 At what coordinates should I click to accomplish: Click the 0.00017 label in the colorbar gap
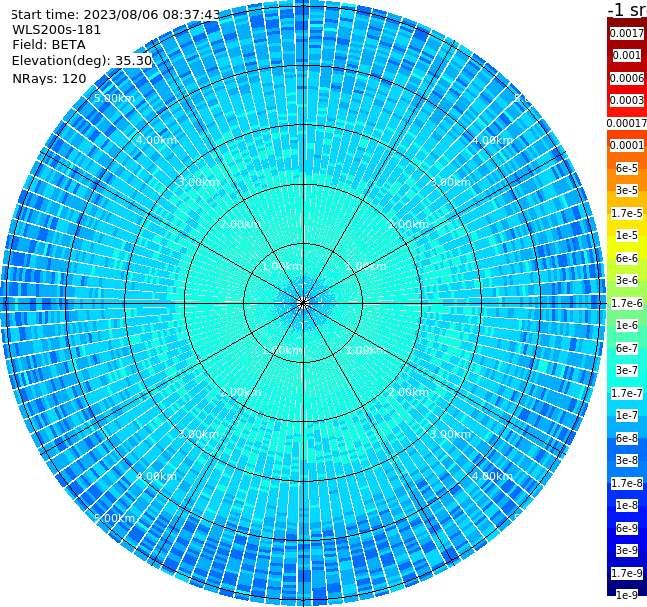pos(627,123)
